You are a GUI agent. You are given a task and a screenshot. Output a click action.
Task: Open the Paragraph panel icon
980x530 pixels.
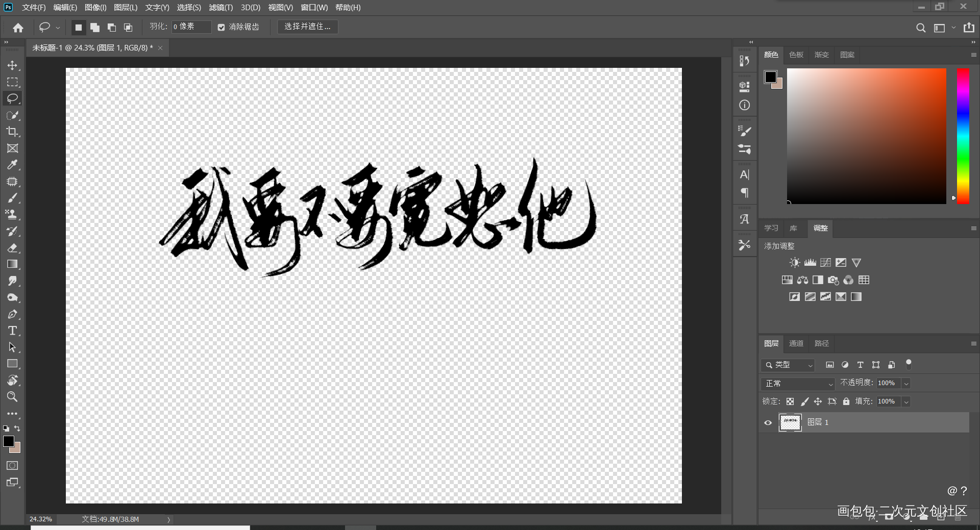coord(745,193)
